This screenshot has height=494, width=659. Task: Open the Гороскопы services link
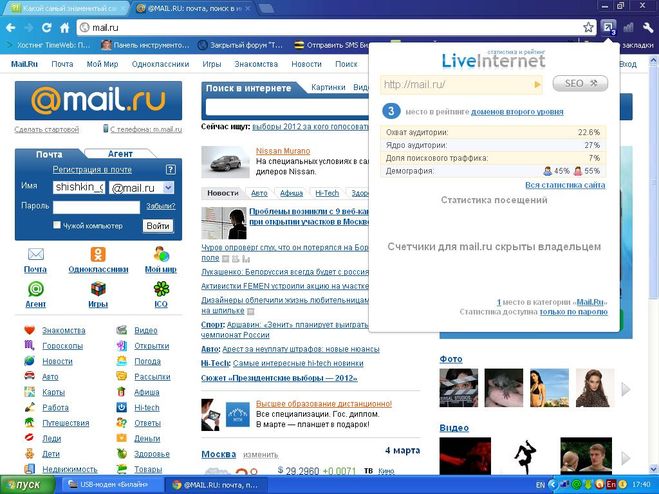pyautogui.click(x=63, y=346)
